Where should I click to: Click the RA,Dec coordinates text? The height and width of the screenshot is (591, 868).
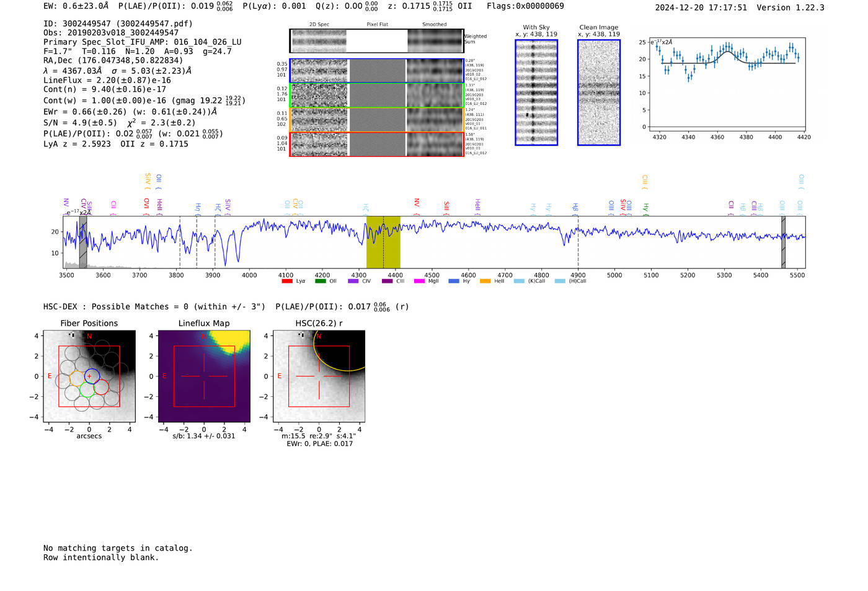(113, 61)
